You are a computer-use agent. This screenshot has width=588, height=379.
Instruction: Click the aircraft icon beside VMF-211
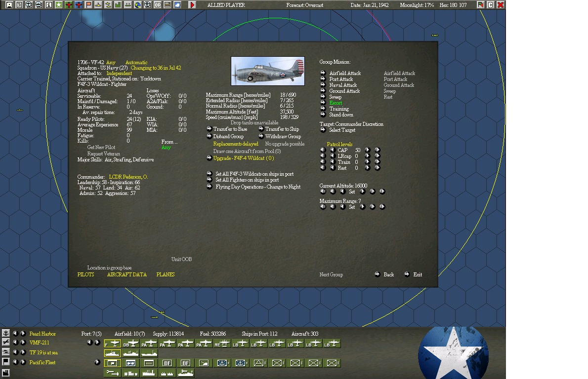[5, 342]
